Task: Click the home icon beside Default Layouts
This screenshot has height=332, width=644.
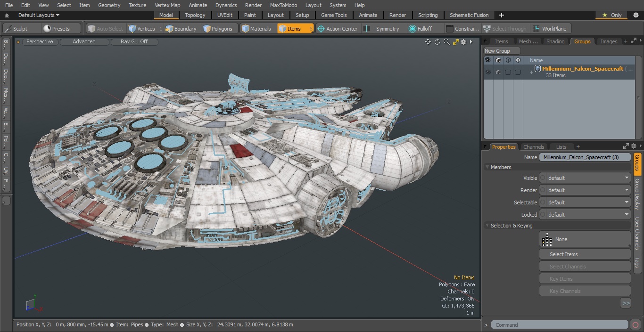Action: [7, 15]
